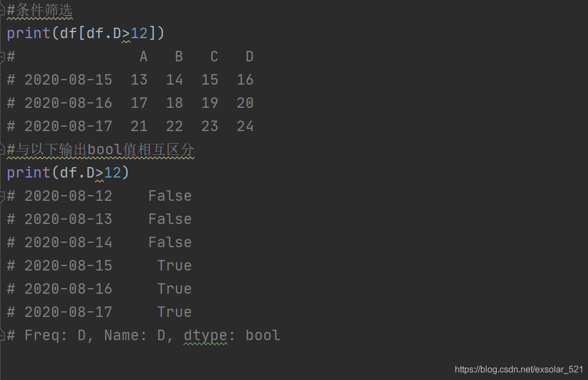Toggle fold marker beside "# 2020-08-12 False" line
588x380 pixels.
click(x=2, y=196)
